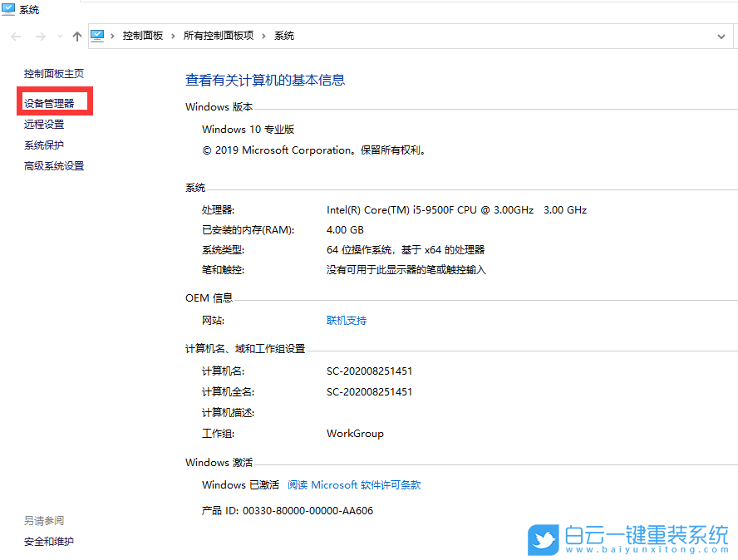Open the address bar history dropdown
Image resolution: width=738 pixels, height=560 pixels.
721,36
